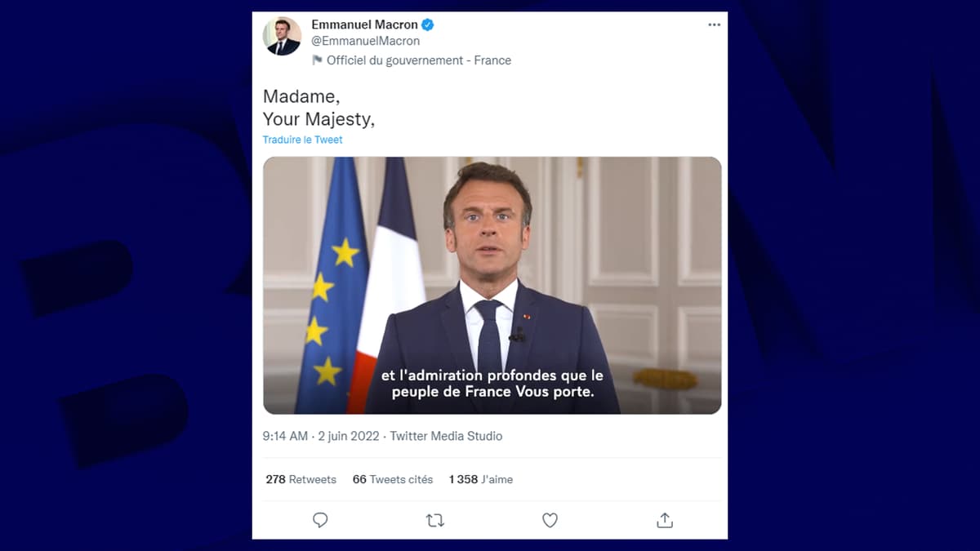The height and width of the screenshot is (551, 980).
Task: Click the 9:14 AM · 2 juin 2022 timestamp
Action: 321,436
